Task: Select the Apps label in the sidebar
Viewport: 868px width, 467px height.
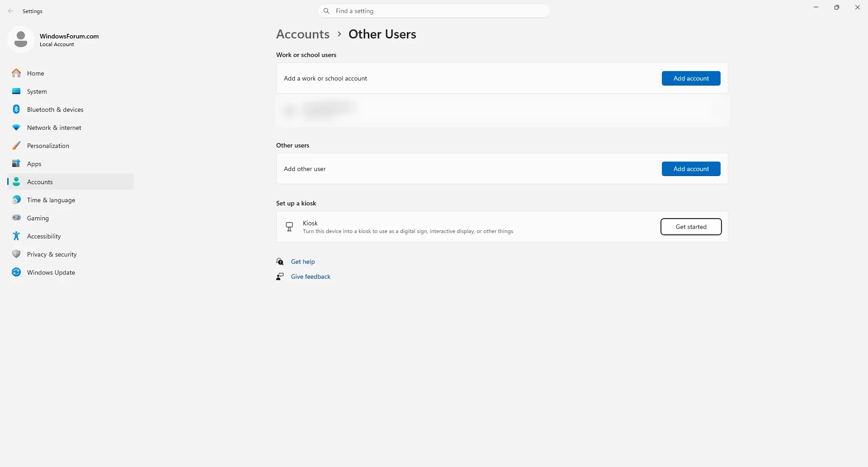Action: pyautogui.click(x=34, y=164)
